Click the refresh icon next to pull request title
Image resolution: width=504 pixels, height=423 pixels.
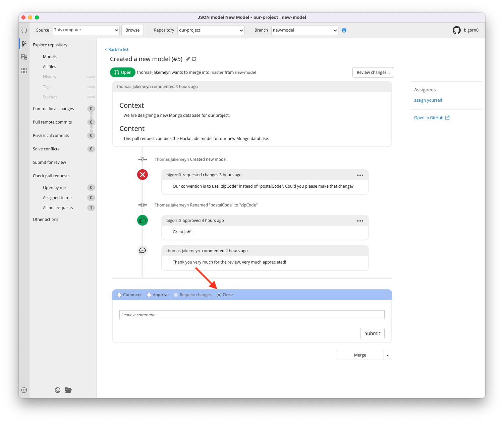(x=194, y=59)
